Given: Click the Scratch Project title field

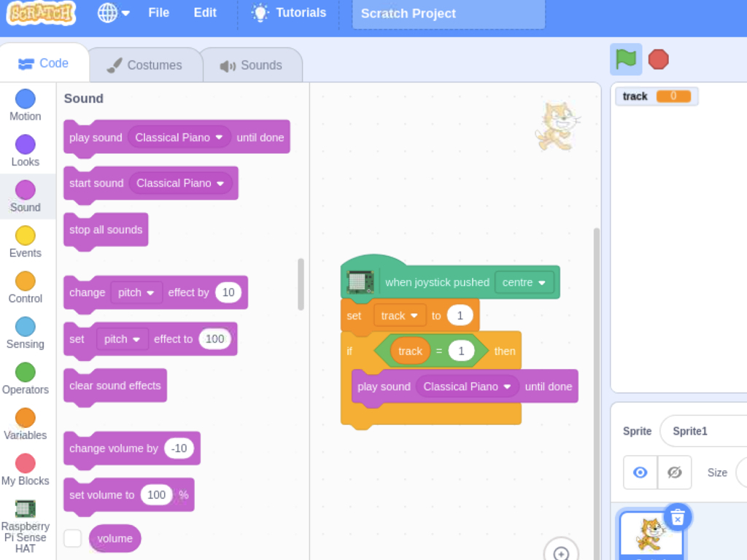Looking at the screenshot, I should pyautogui.click(x=449, y=14).
